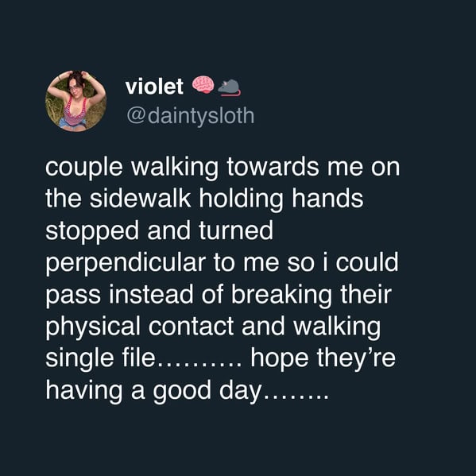This screenshot has height=476, width=476.
Task: Click the phrase "holding hands"
Action: 281,199
